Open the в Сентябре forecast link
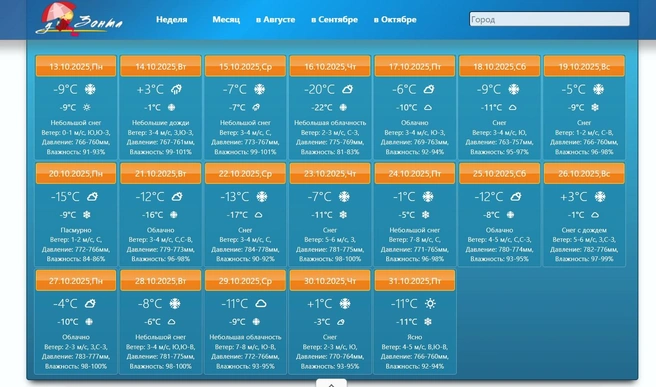Image resolution: width=656 pixels, height=387 pixels. 334,20
